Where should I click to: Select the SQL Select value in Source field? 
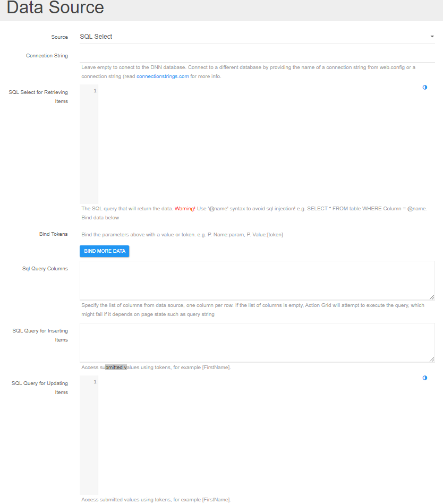coord(96,36)
